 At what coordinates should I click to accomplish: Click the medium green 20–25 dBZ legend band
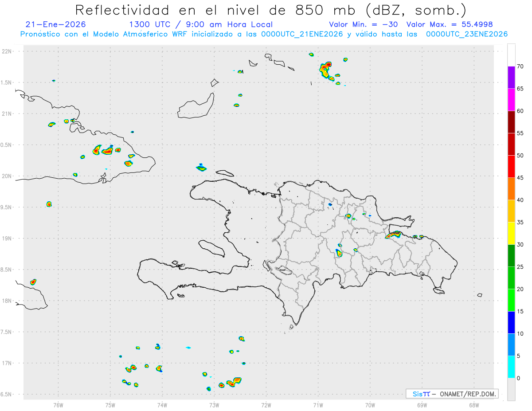[x=511, y=278]
